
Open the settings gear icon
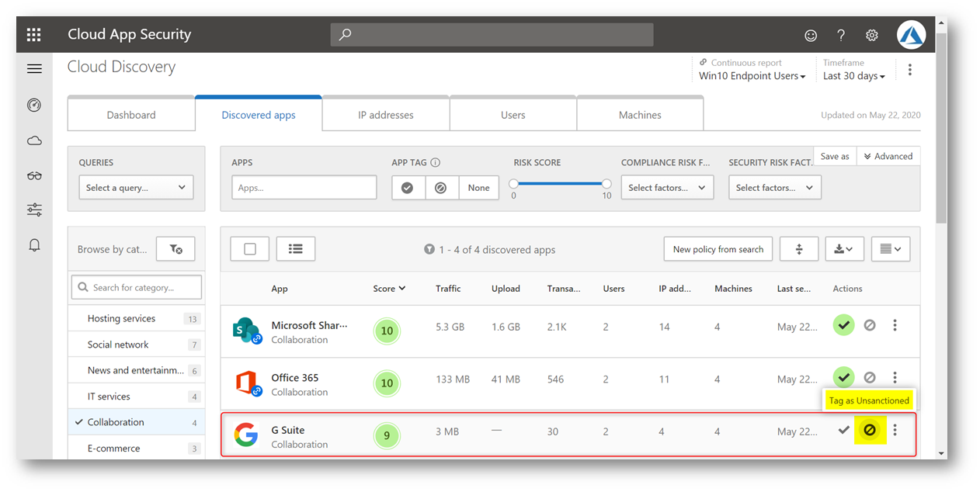[872, 35]
